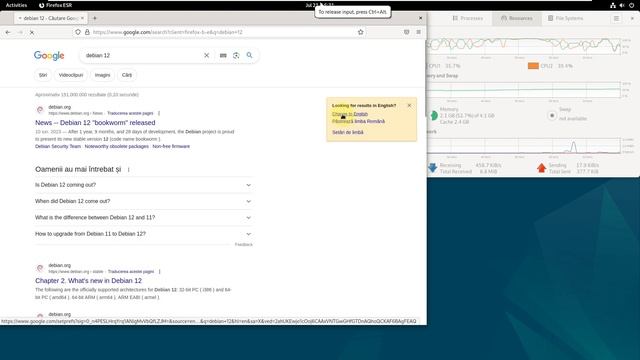640x360 pixels.
Task: Stop page loading with X button
Action: 32,32
